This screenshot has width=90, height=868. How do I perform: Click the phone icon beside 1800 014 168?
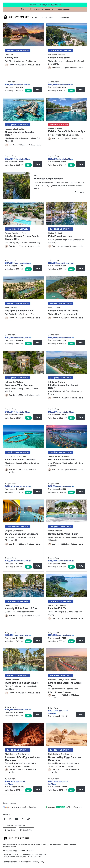[x=49, y=5]
